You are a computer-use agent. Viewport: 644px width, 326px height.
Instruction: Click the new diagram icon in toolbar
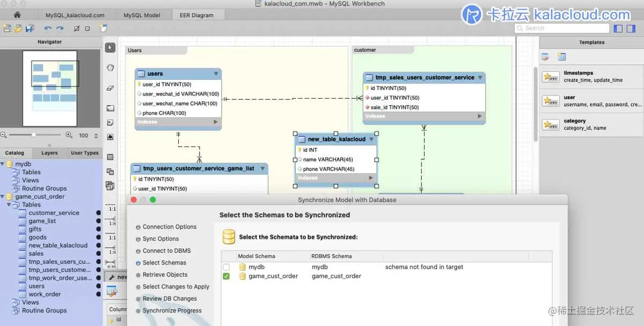click(103, 28)
